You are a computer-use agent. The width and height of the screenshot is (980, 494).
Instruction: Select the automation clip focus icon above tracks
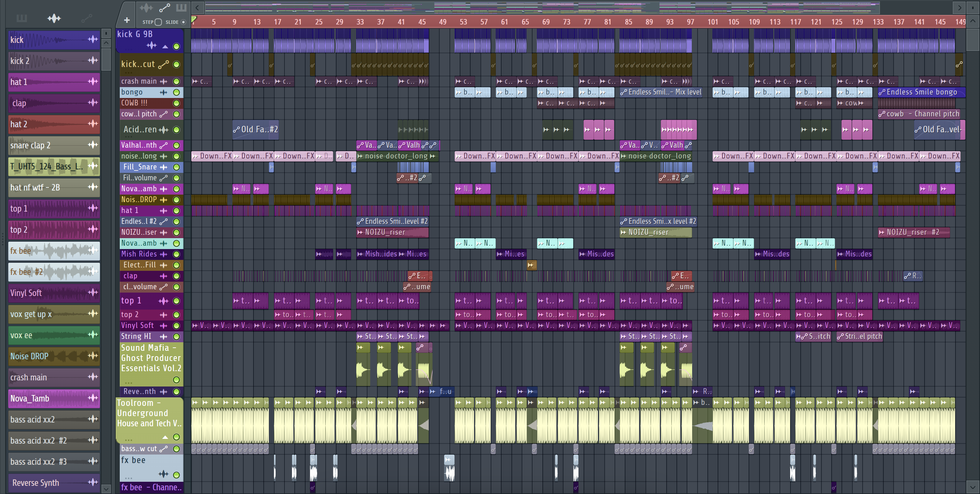point(165,7)
